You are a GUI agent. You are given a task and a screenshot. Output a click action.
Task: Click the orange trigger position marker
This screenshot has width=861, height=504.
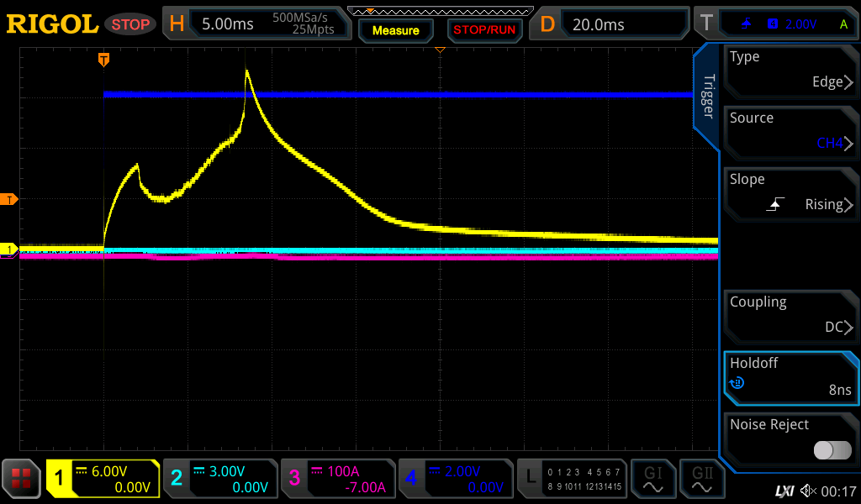pos(103,59)
